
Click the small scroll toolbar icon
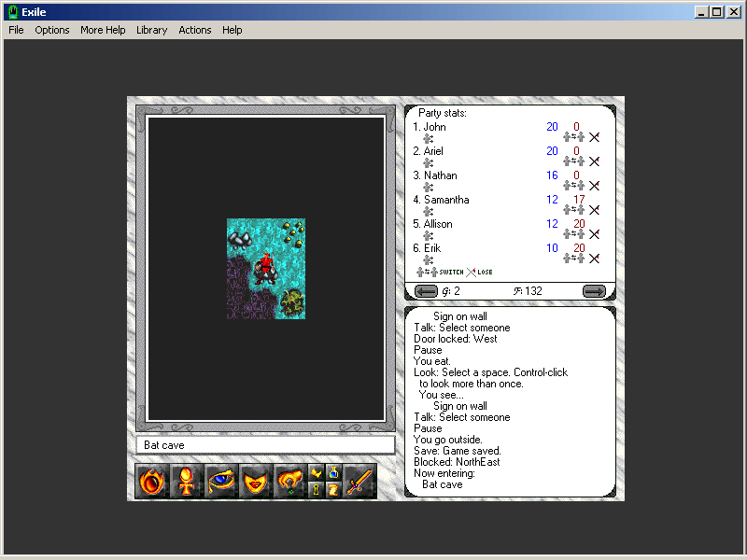(x=333, y=490)
